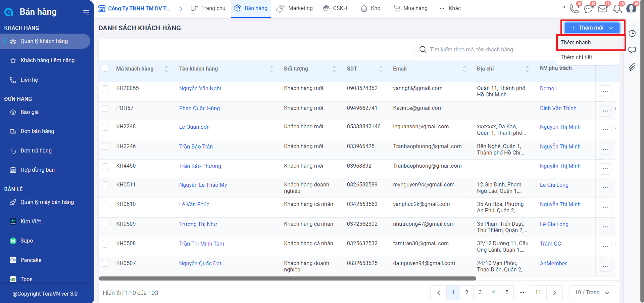
Task: Open row actions for Trần Bảo Trân
Action: 605,149
